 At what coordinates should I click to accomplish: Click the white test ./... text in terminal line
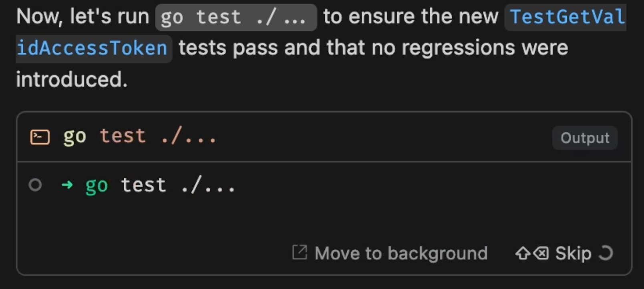click(178, 185)
